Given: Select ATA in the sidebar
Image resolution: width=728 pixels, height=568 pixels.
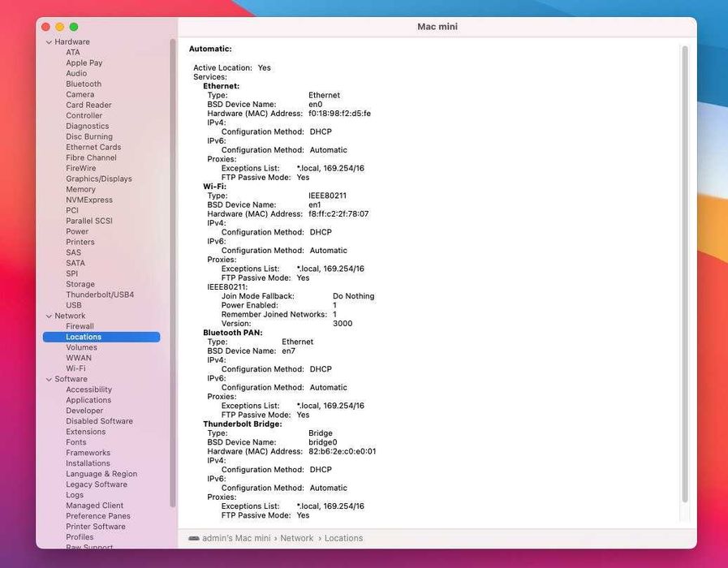Looking at the screenshot, I should pos(73,53).
